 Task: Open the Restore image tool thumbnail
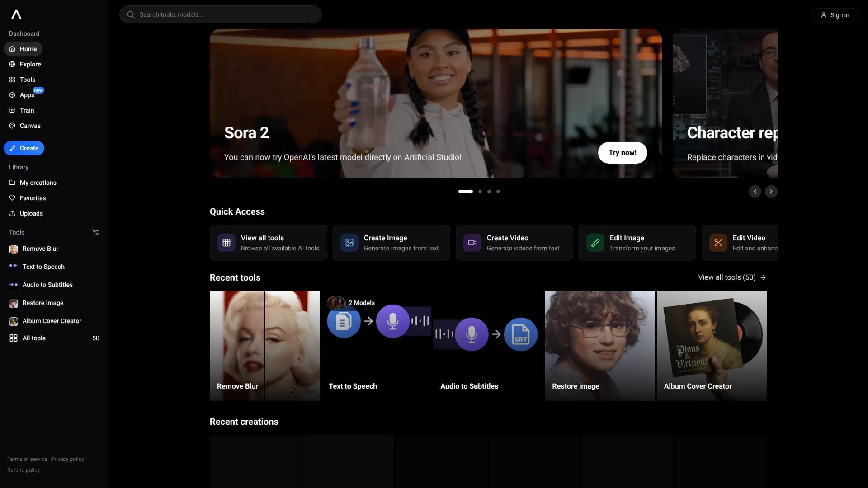coord(600,346)
